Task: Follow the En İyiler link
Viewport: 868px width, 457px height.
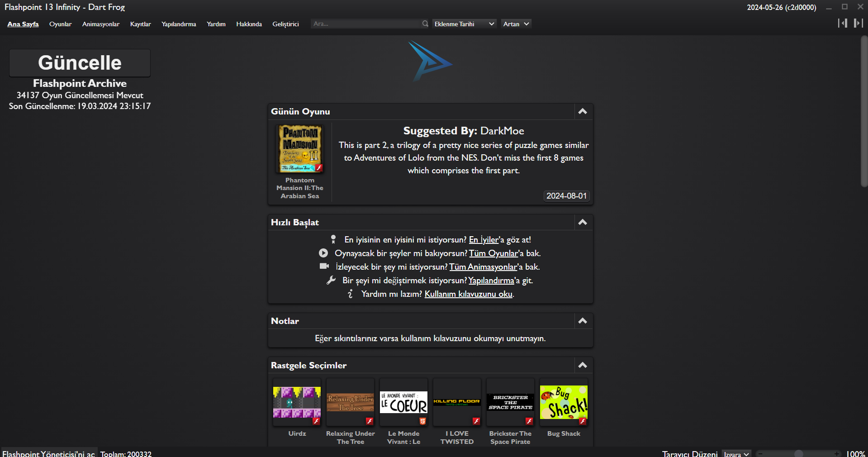Action: coord(484,240)
